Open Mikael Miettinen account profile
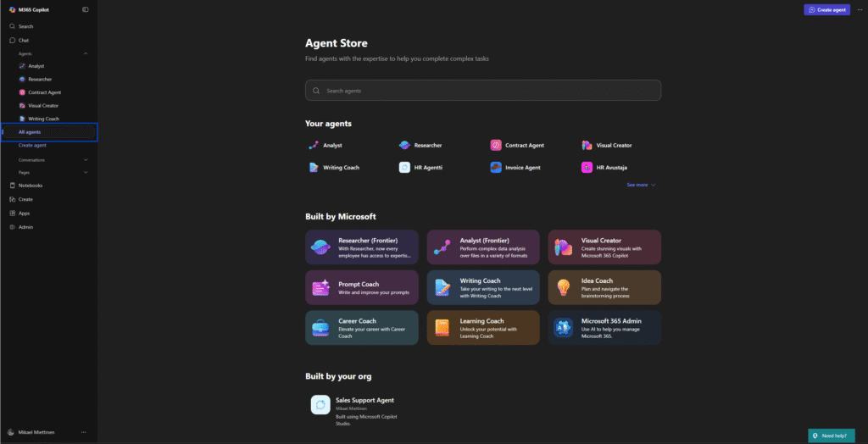Screen dimensions: 868x444 [36, 432]
